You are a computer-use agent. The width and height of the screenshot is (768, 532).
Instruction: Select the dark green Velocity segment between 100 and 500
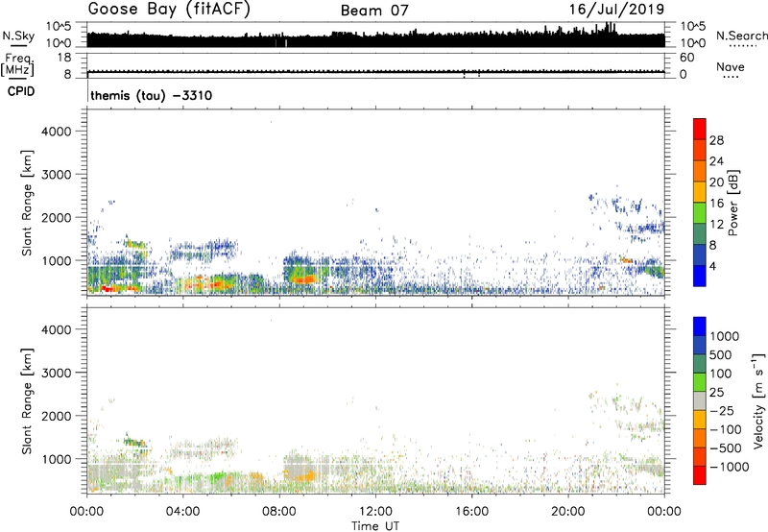(x=700, y=364)
